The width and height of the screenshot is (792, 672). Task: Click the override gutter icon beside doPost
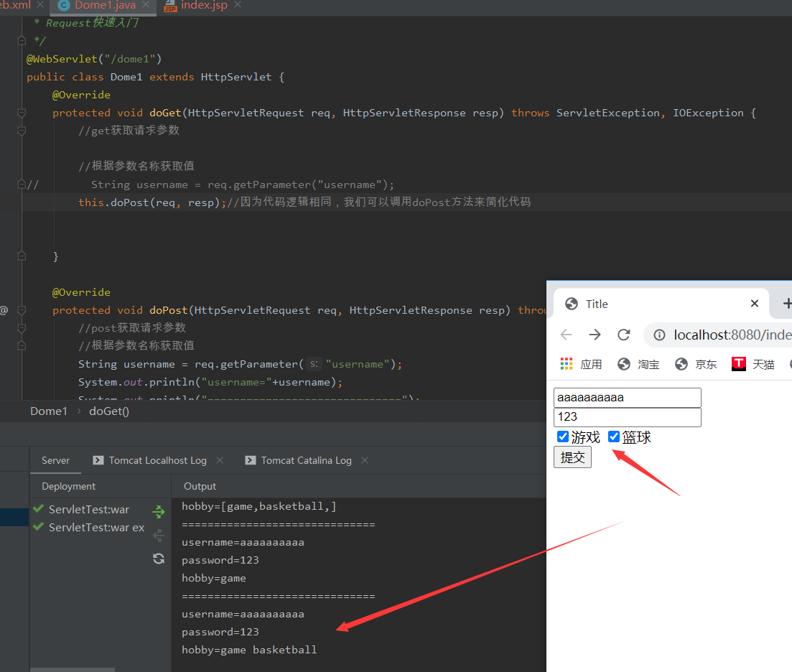(4, 310)
